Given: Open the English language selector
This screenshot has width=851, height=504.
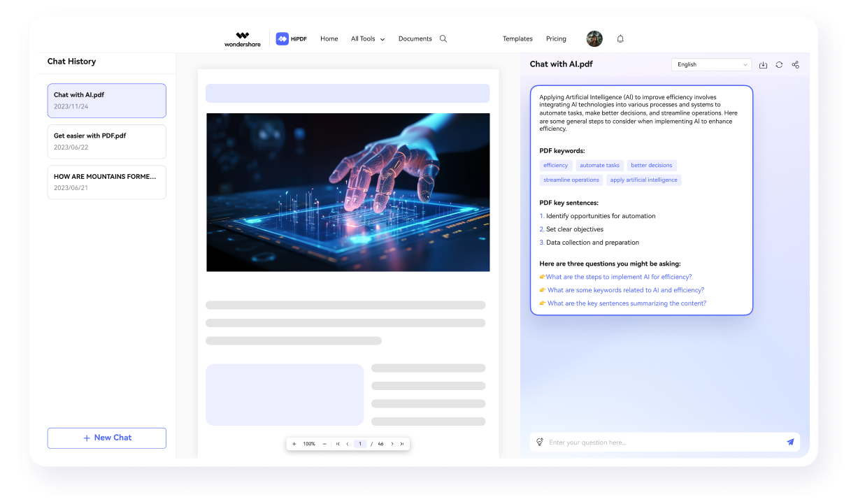Looking at the screenshot, I should [x=710, y=64].
